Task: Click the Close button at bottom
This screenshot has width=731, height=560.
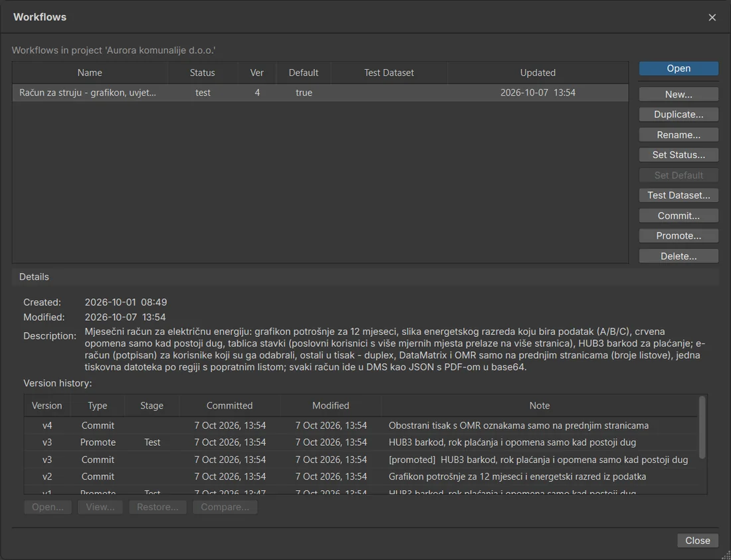Action: [697, 541]
